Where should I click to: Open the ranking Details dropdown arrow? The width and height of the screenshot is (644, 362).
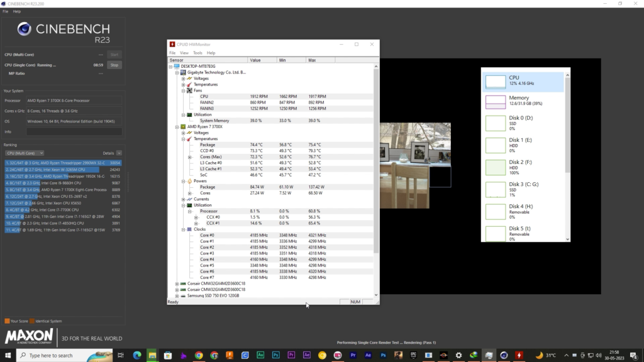pyautogui.click(x=119, y=153)
